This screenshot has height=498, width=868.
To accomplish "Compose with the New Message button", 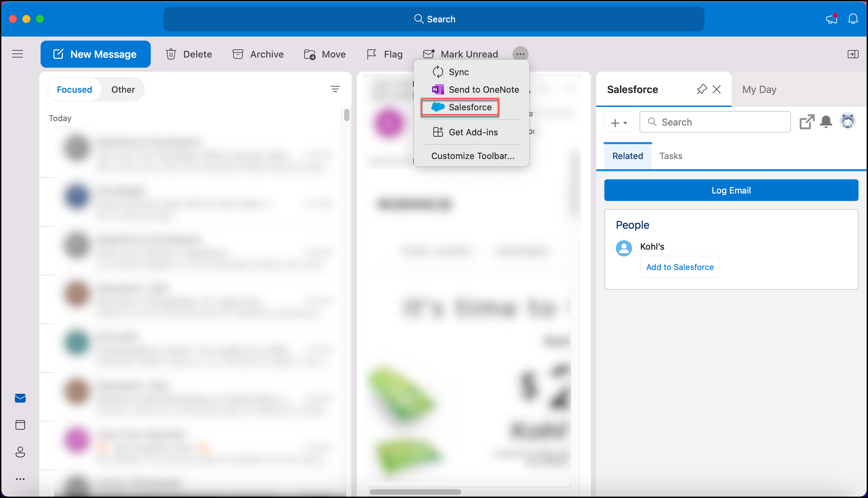I will tap(95, 54).
